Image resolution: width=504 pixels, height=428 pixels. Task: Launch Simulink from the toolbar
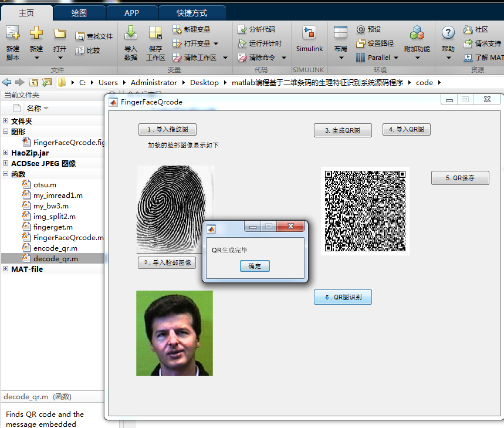309,39
